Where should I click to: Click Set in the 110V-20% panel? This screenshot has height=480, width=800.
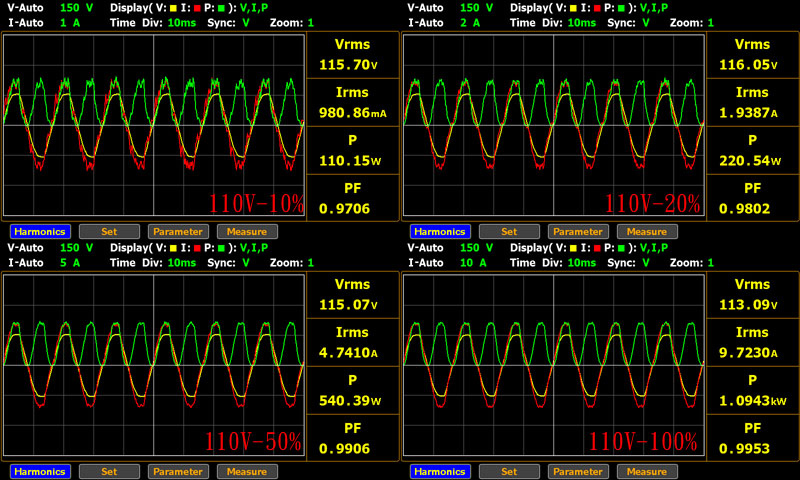point(509,232)
